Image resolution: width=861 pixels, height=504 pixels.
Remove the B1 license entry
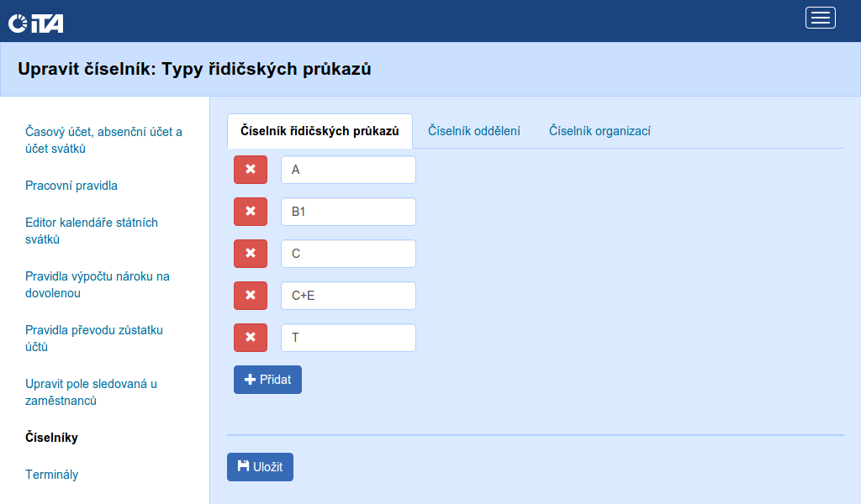click(250, 212)
